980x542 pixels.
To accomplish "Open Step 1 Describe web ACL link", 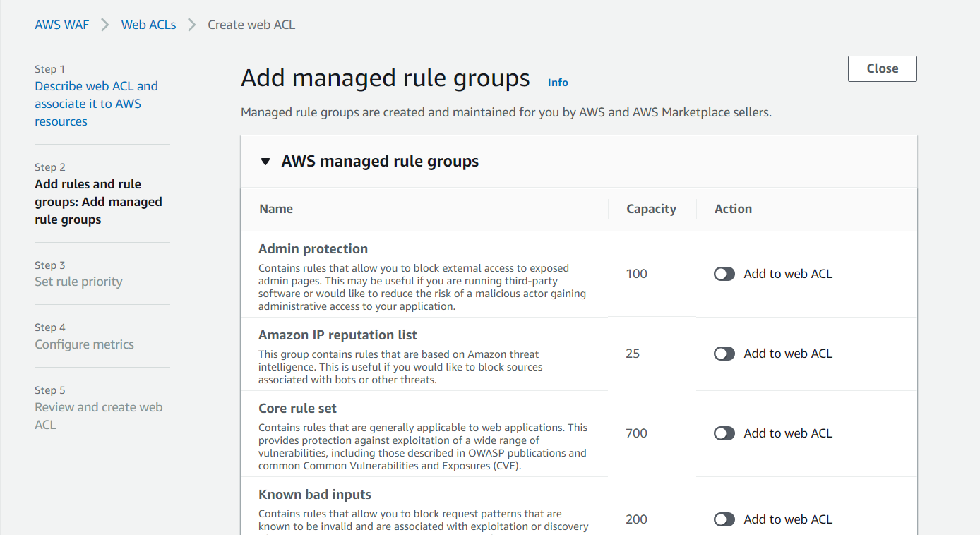I will point(97,104).
